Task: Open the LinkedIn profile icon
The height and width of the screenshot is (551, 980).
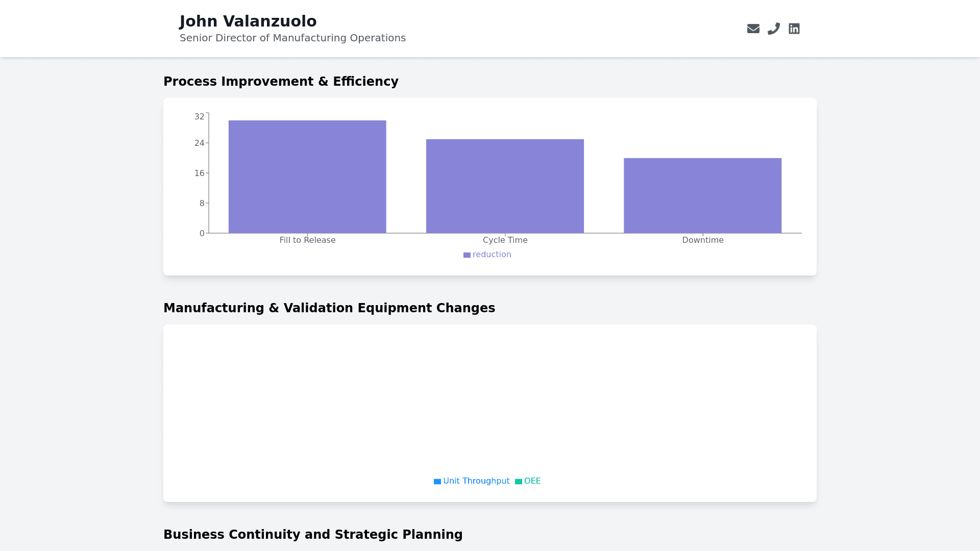Action: pos(794,29)
